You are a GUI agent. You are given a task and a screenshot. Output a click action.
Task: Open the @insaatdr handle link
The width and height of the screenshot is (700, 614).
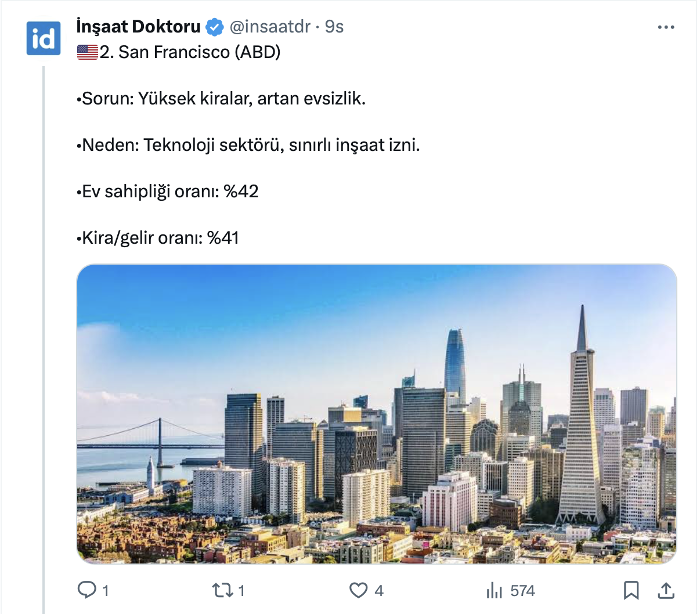(270, 27)
